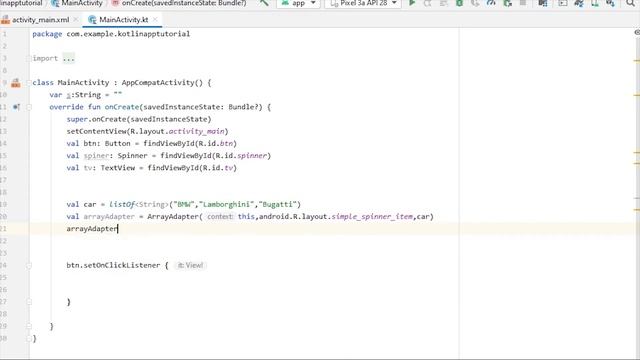Click the folded import ellipsis placeholder
The height and width of the screenshot is (360, 640).
69,58
